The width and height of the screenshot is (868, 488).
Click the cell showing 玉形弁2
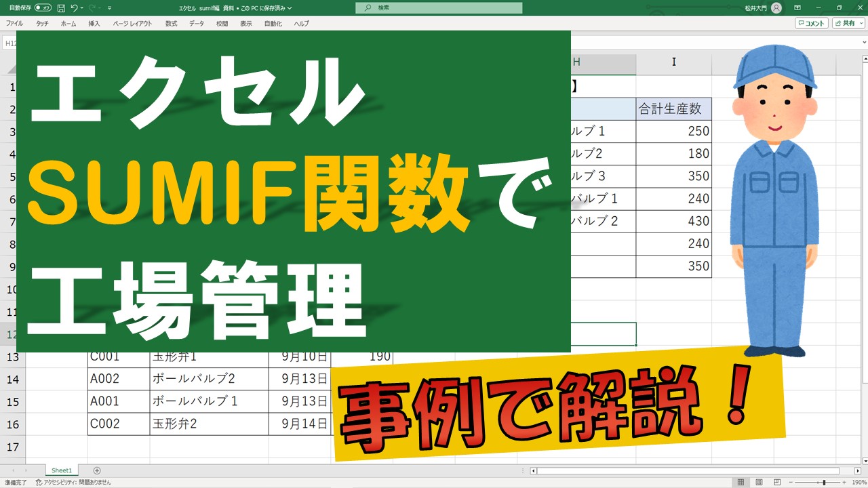point(209,424)
